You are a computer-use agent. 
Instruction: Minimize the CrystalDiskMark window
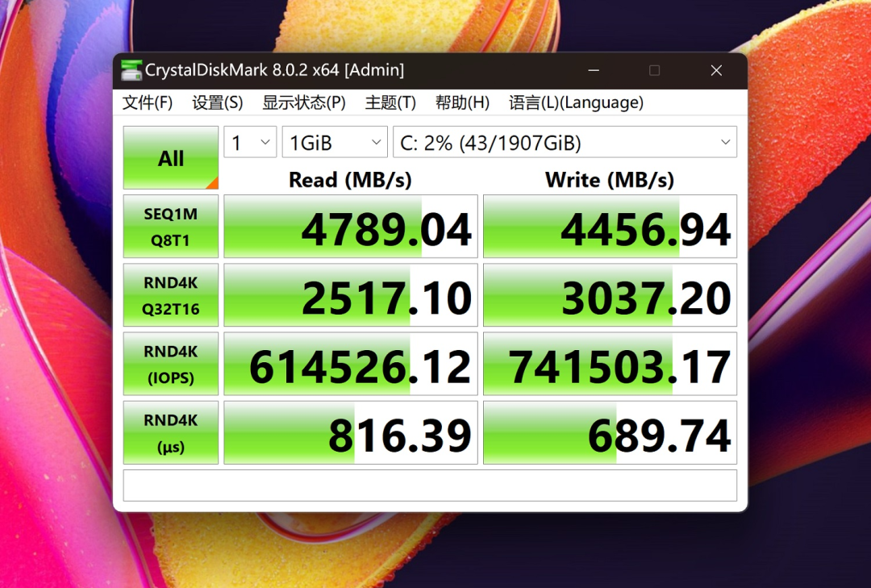pos(594,71)
